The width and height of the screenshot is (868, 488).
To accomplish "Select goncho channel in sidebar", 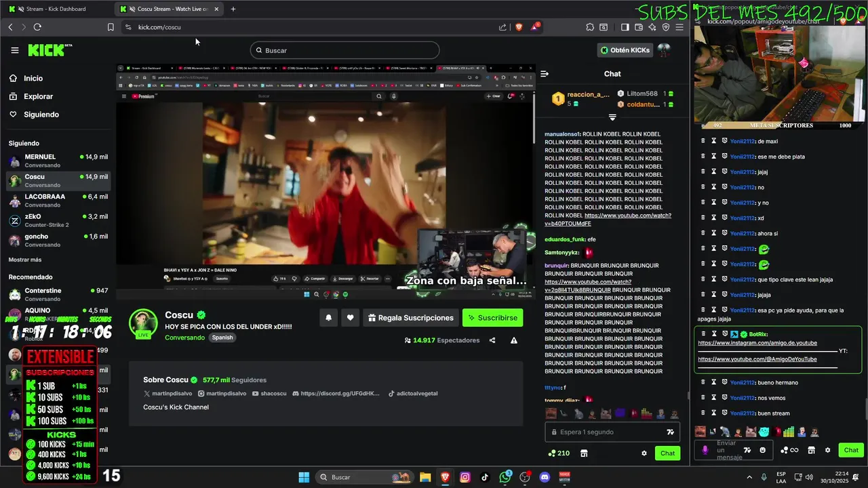I will click(58, 241).
